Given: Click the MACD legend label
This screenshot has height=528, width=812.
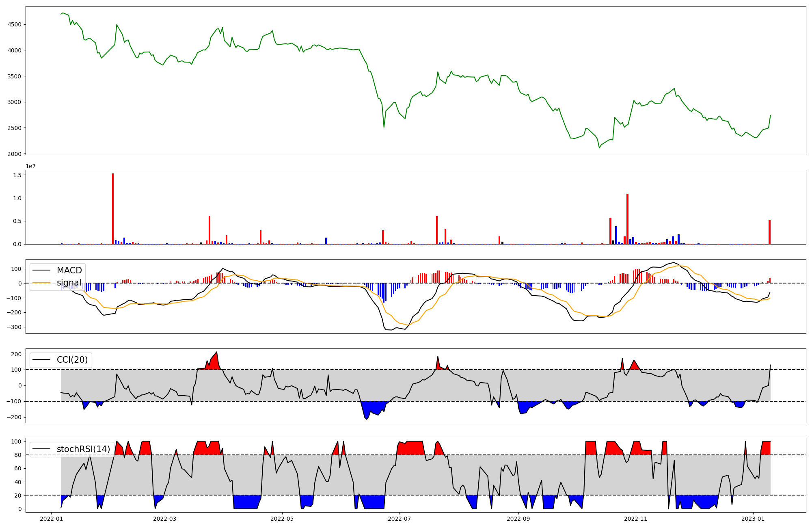Looking at the screenshot, I should click(x=69, y=270).
